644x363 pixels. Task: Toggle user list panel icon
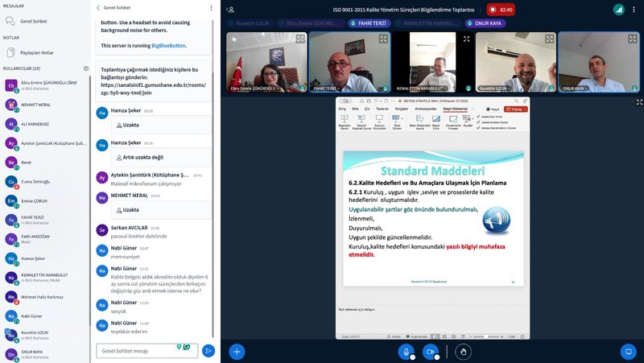230,10
